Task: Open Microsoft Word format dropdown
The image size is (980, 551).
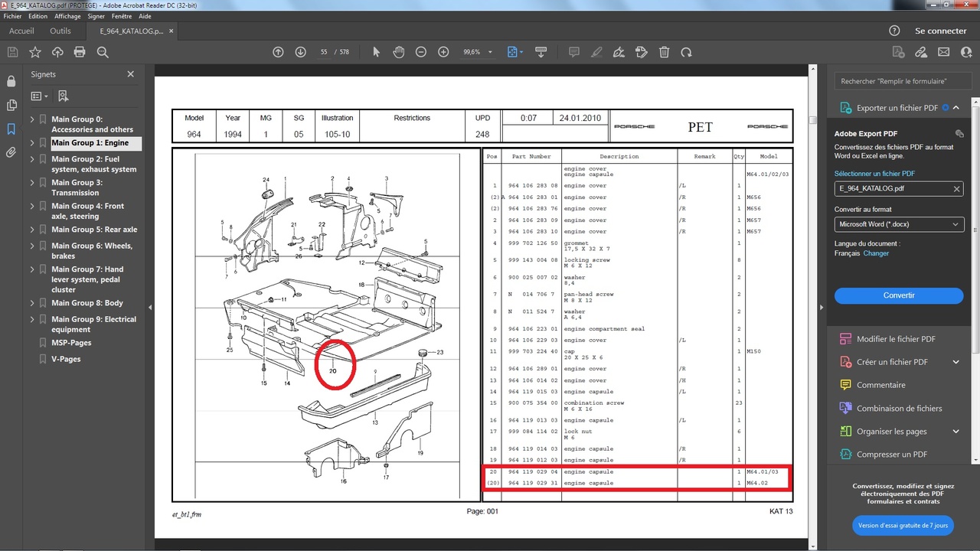Action: pos(899,224)
